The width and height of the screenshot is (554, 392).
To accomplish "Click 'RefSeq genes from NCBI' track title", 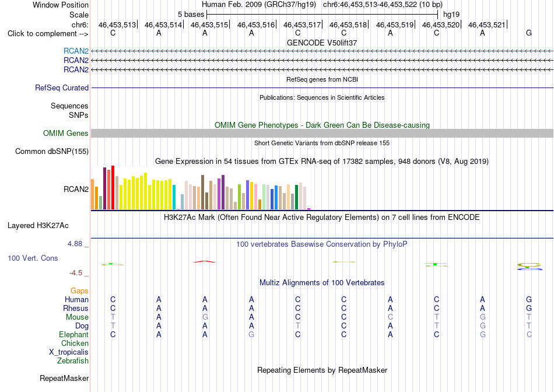I will point(322,79).
